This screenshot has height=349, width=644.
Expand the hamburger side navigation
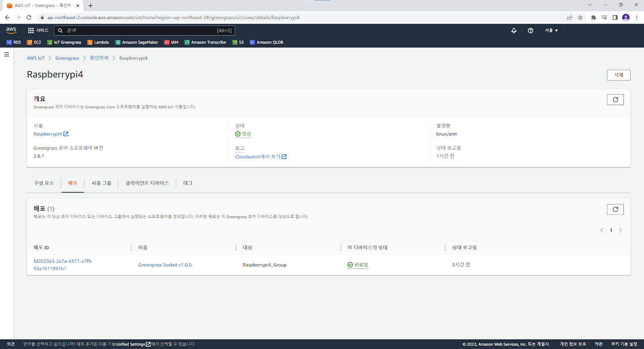pyautogui.click(x=6, y=54)
